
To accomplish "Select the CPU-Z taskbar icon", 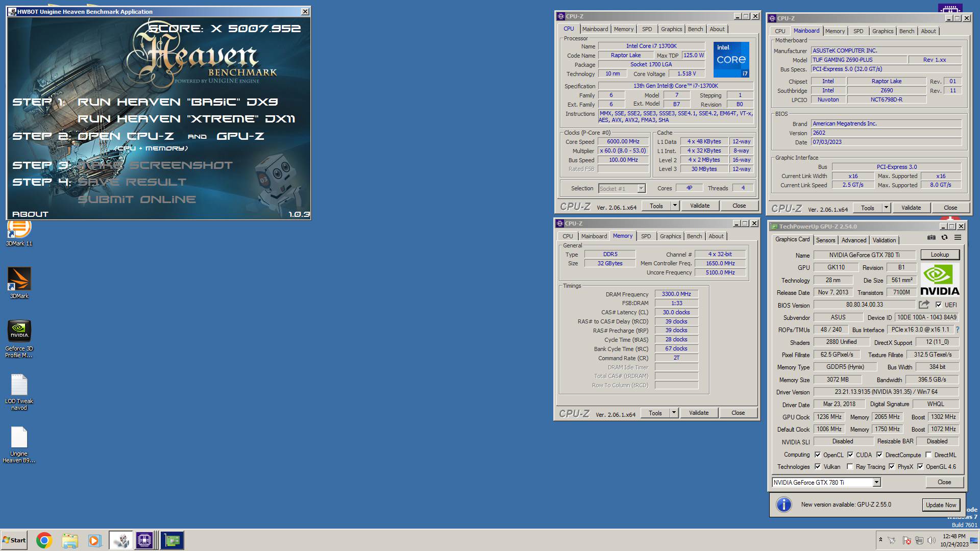I will point(144,540).
